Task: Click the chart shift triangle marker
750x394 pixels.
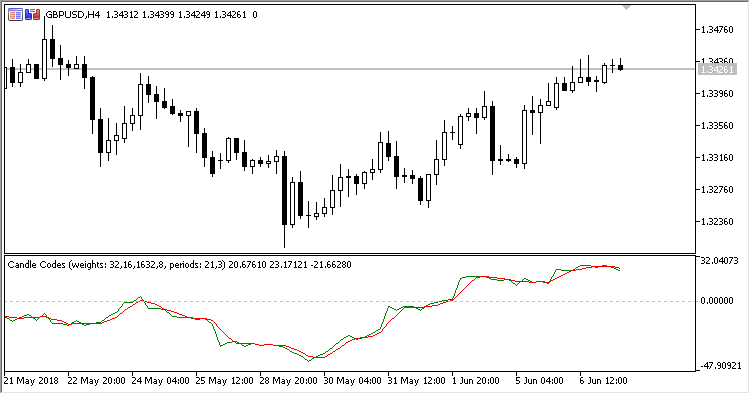Action: coord(626,7)
